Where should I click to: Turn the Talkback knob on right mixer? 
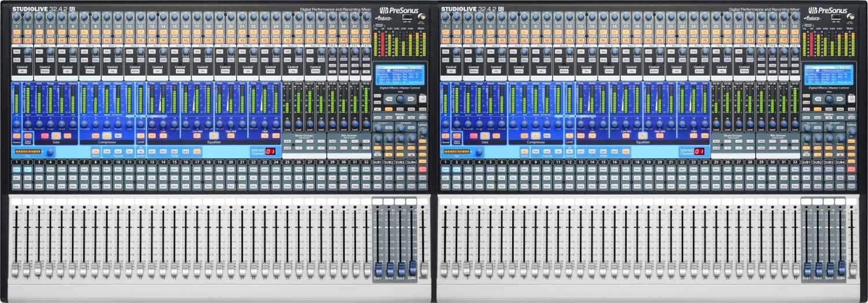click(x=851, y=131)
